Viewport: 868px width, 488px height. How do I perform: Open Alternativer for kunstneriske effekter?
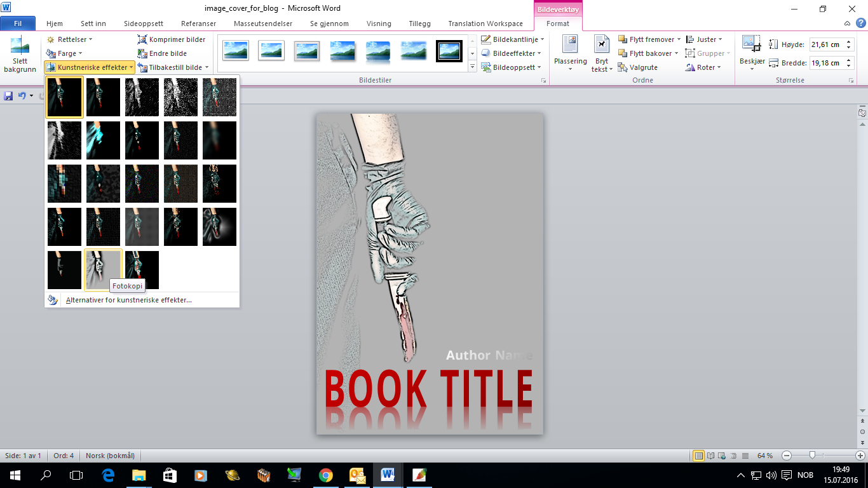tap(128, 300)
